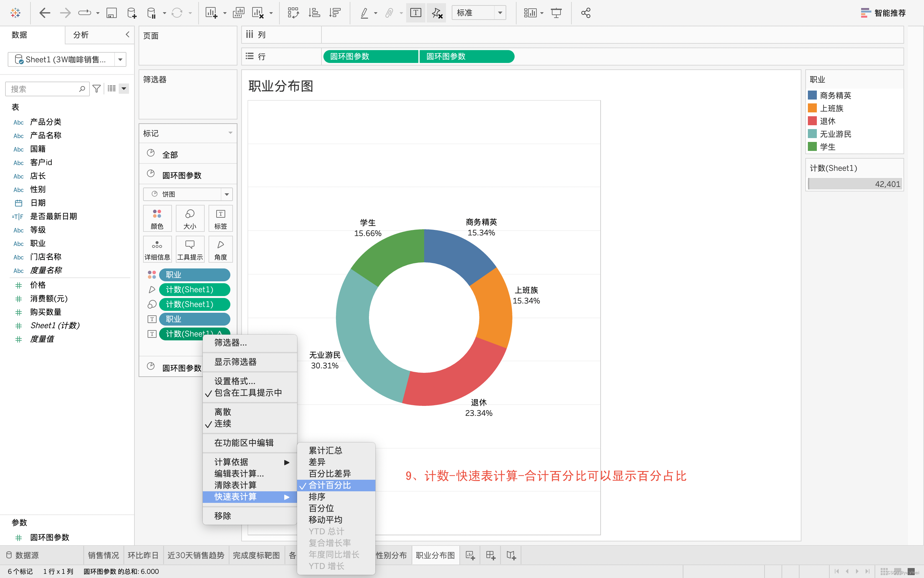Click the 标签 label mark button
This screenshot has width=924, height=578.
coord(221,218)
